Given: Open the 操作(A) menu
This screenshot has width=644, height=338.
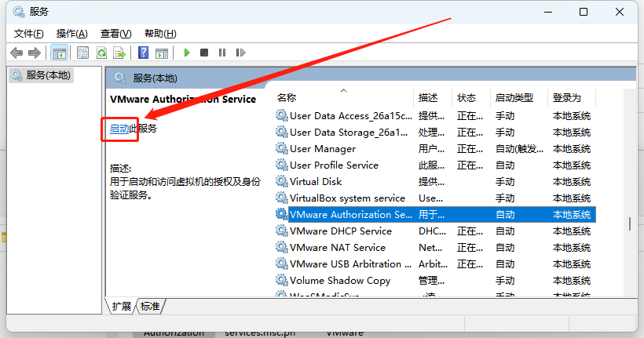Looking at the screenshot, I should [72, 34].
